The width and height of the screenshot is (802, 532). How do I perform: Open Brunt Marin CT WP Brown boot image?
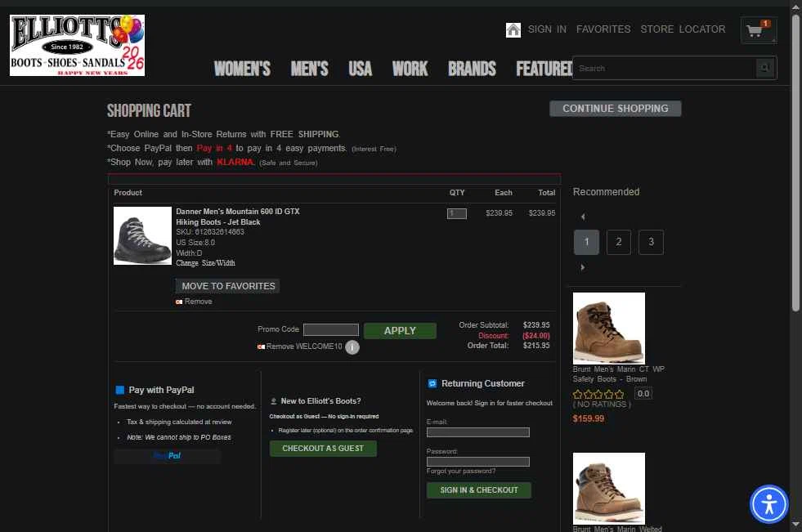[x=609, y=328]
